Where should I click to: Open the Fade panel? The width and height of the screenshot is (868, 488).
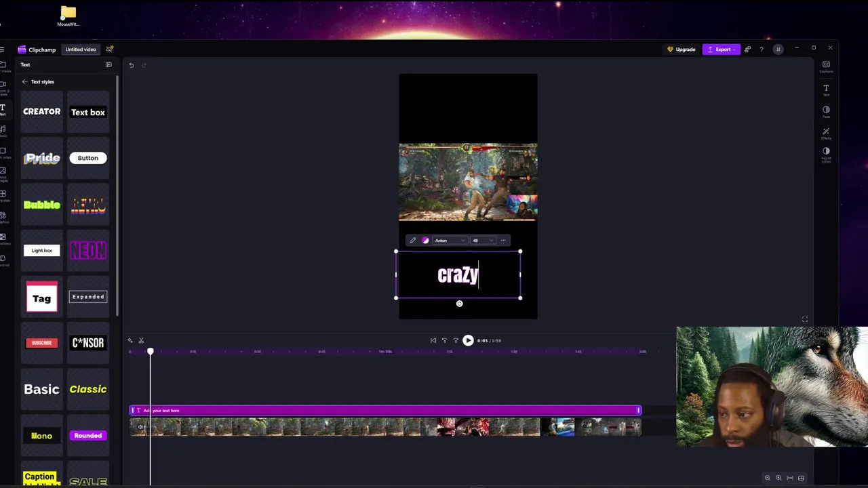826,111
